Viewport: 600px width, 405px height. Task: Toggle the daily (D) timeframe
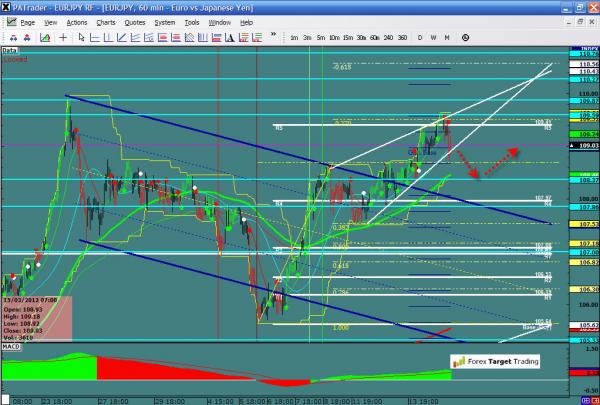pyautogui.click(x=420, y=37)
